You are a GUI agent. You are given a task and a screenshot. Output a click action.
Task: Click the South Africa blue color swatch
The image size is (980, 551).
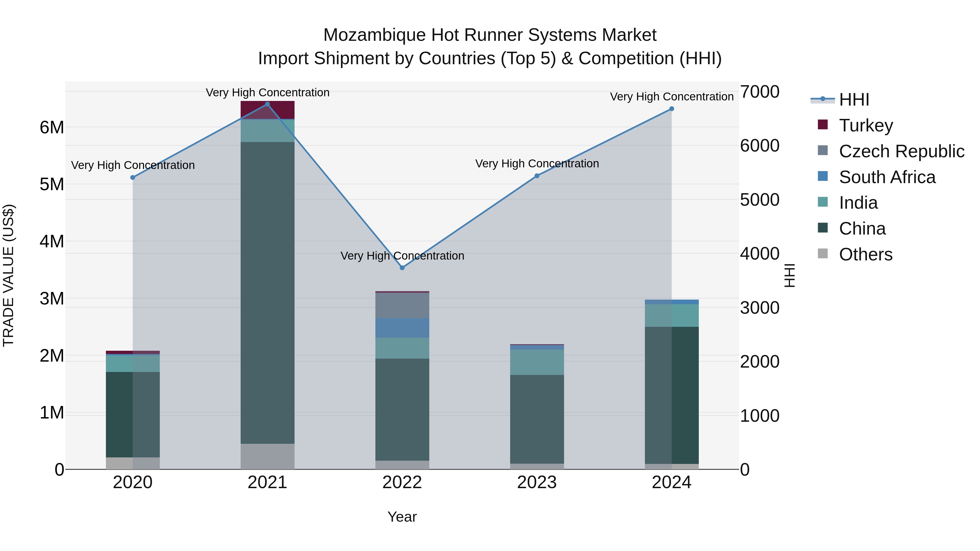coord(822,176)
